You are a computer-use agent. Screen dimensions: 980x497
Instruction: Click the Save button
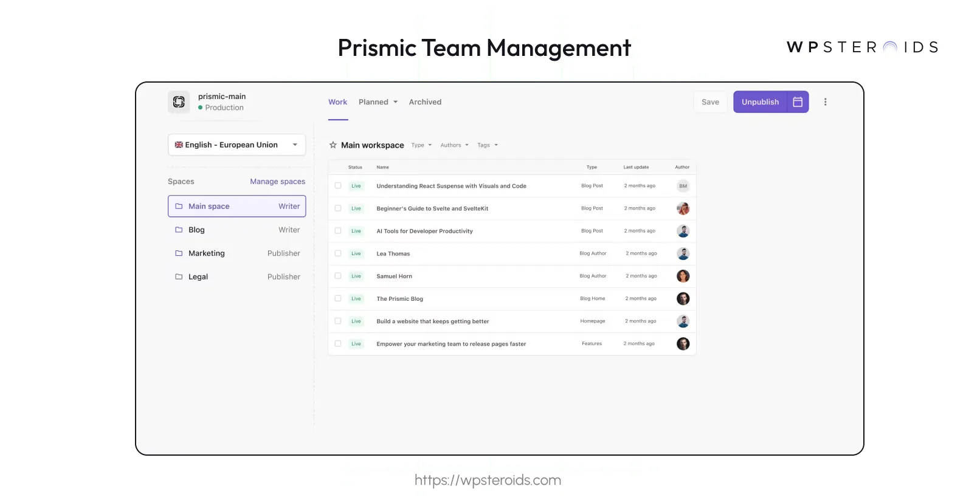point(710,102)
